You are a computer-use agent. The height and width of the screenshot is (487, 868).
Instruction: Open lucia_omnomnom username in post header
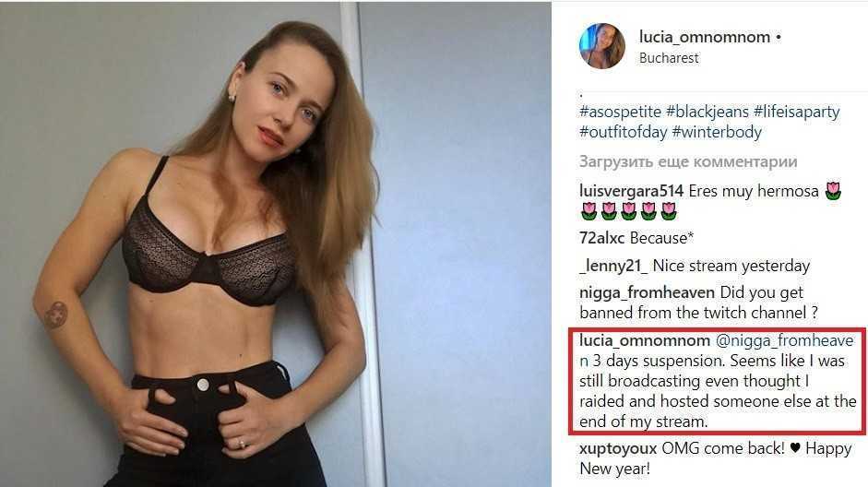(704, 37)
